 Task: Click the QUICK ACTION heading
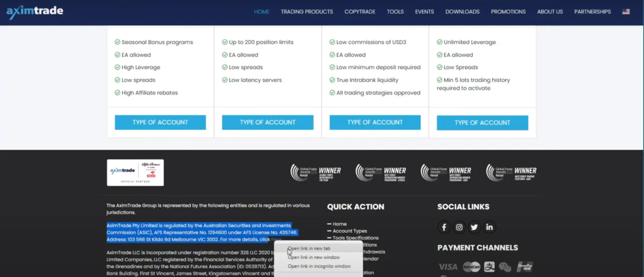(x=356, y=207)
